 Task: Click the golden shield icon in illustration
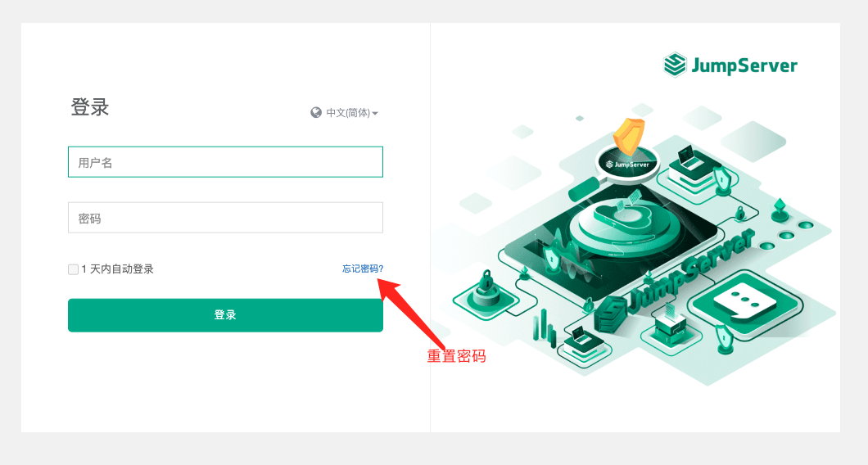click(x=629, y=136)
